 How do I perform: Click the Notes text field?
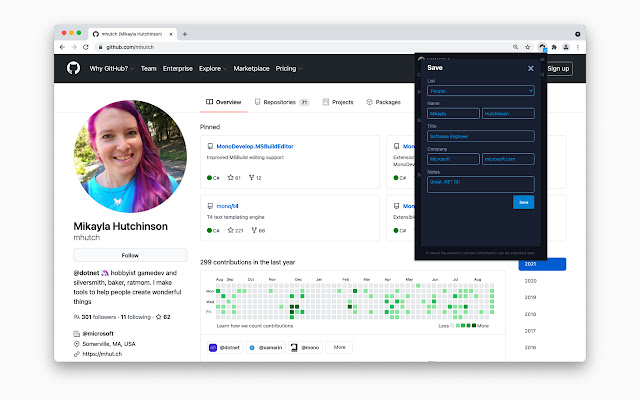click(x=480, y=183)
